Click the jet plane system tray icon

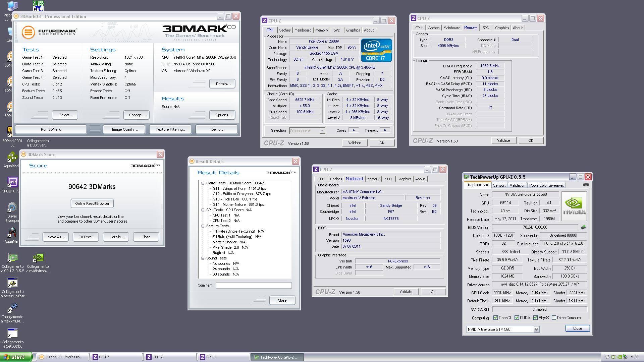click(x=607, y=357)
